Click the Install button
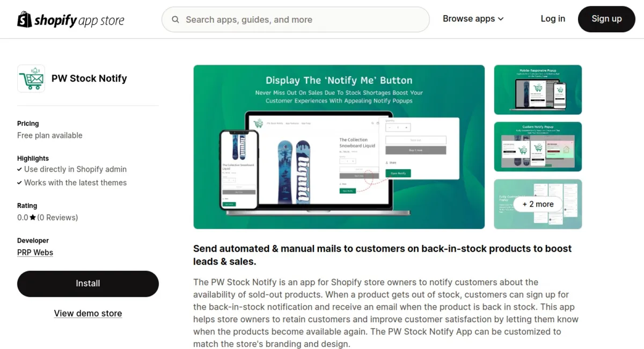644x349 pixels. (x=88, y=283)
